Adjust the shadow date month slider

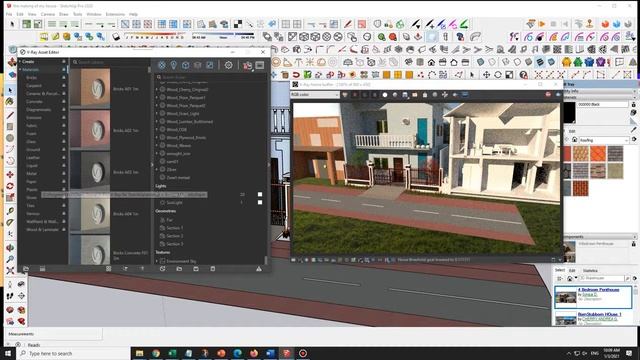(x=155, y=34)
